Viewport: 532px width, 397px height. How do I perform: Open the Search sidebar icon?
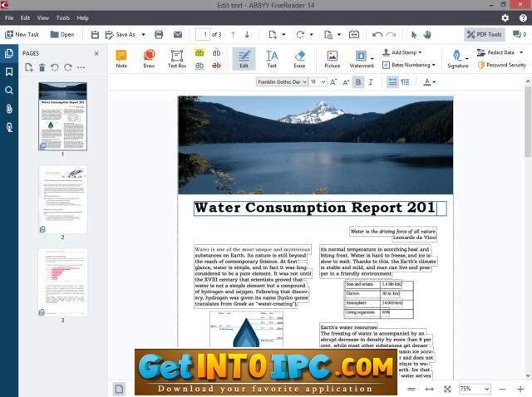[x=9, y=91]
